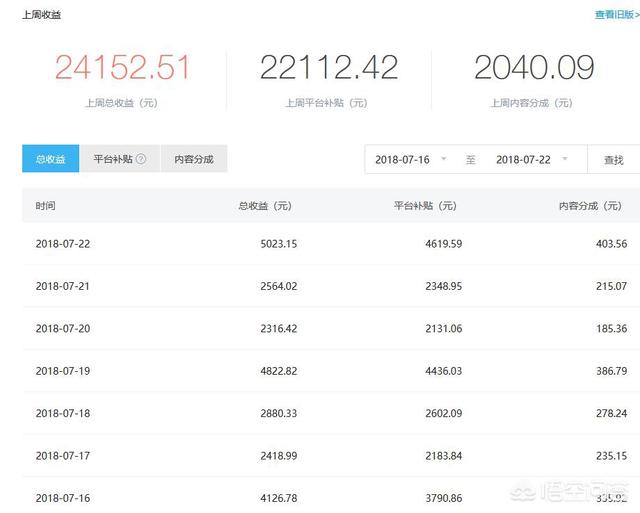
Task: Click total revenue value 2880.33
Action: (x=279, y=413)
